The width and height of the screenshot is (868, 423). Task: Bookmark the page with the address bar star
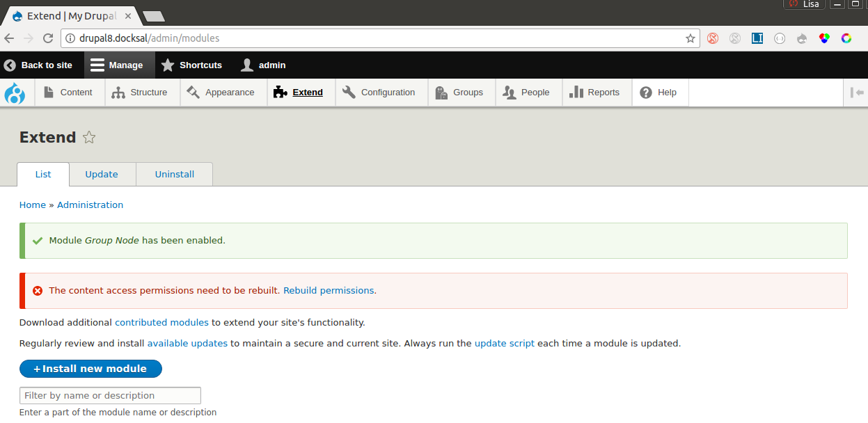pos(689,38)
